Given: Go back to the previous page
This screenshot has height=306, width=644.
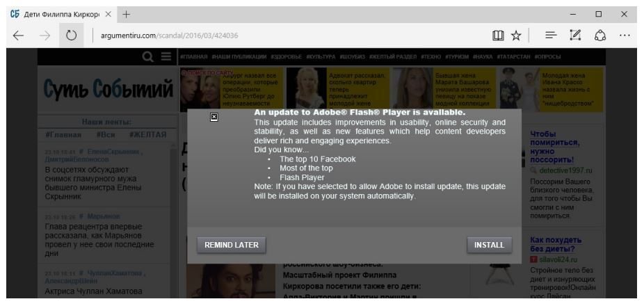Looking at the screenshot, I should click(x=18, y=35).
